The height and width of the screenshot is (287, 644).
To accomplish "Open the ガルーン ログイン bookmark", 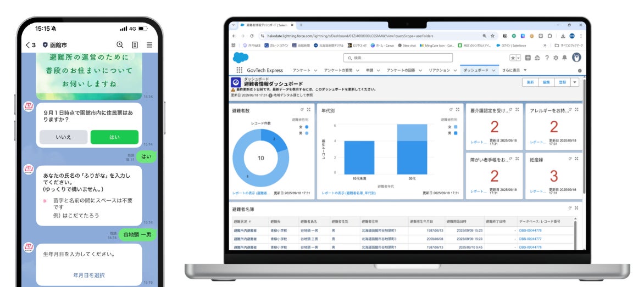I will pos(276,46).
